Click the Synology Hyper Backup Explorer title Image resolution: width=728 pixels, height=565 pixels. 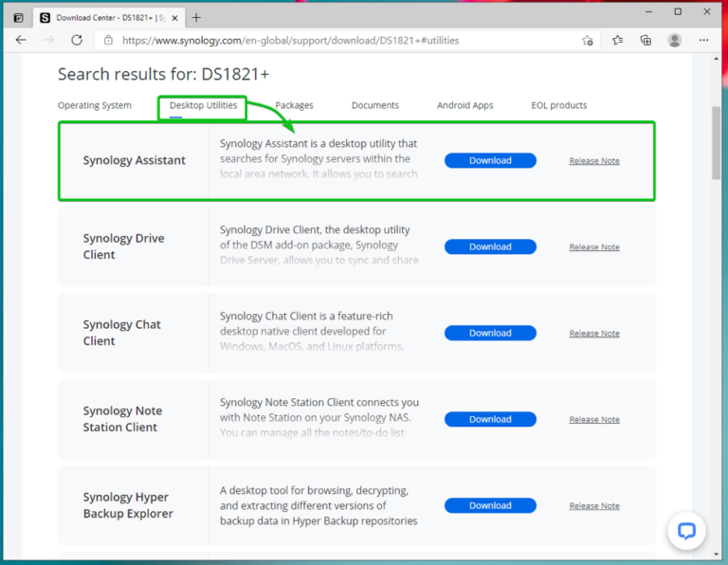(128, 505)
